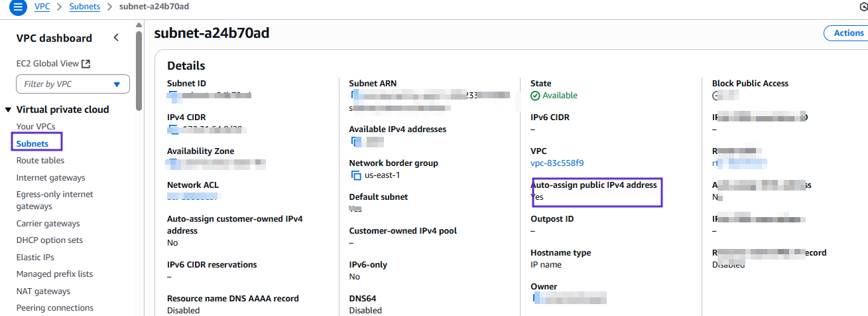Image resolution: width=868 pixels, height=316 pixels.
Task: Click the Default subnet label
Action: (x=379, y=197)
